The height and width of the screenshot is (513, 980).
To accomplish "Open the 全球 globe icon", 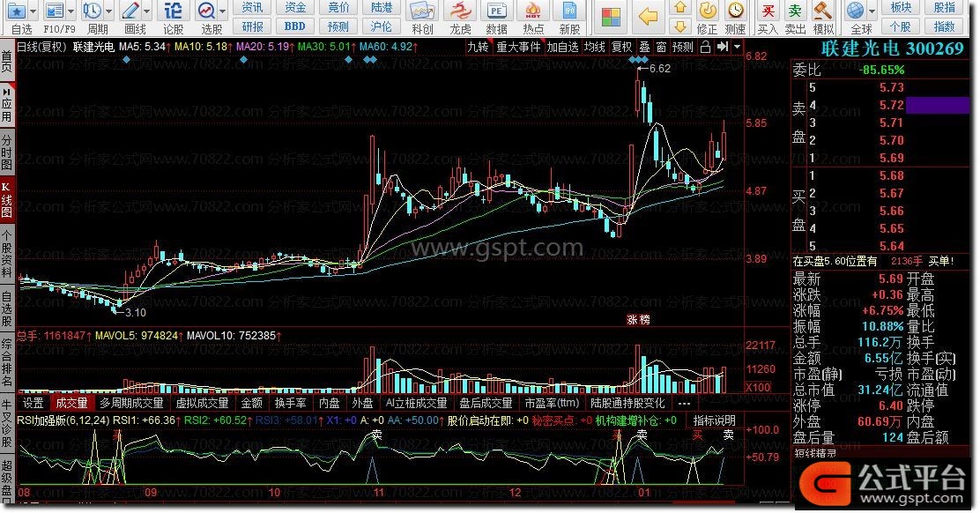I will click(x=856, y=11).
